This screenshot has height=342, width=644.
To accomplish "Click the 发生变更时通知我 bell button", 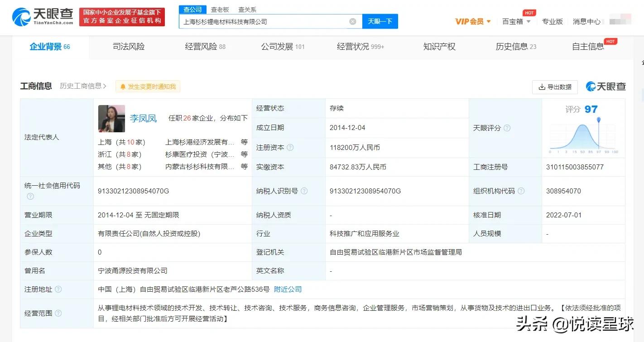I will [148, 87].
